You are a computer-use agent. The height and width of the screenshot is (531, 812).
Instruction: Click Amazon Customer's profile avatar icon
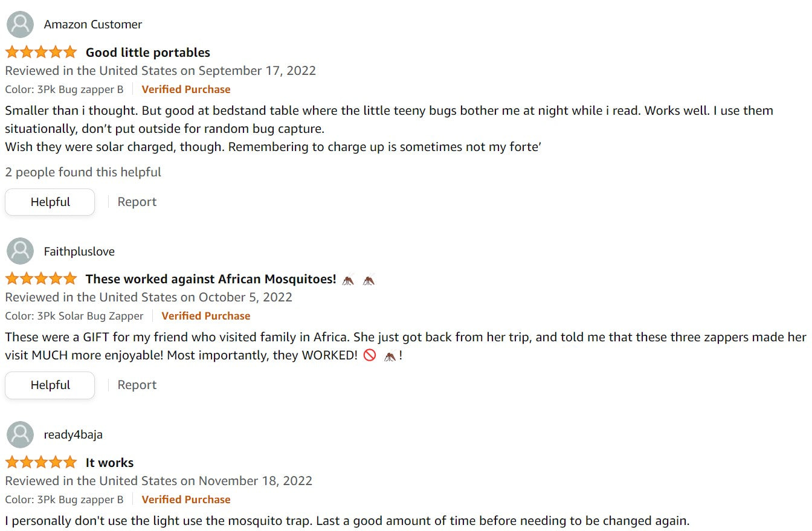20,24
